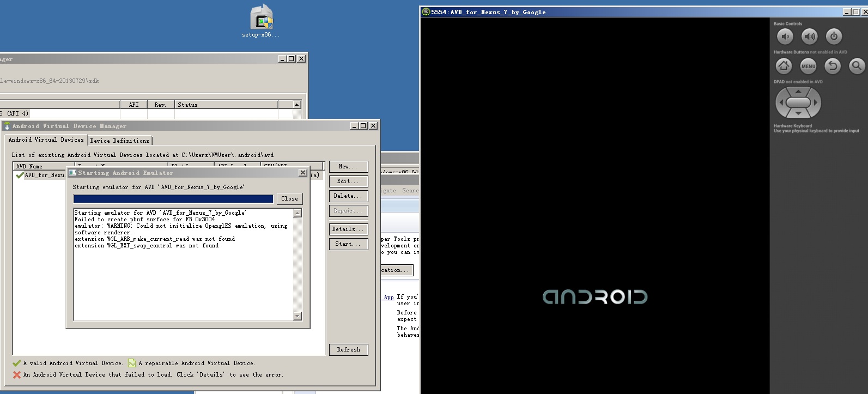Click emulator window title bar Android icon
Image resolution: width=868 pixels, height=394 pixels.
click(426, 11)
